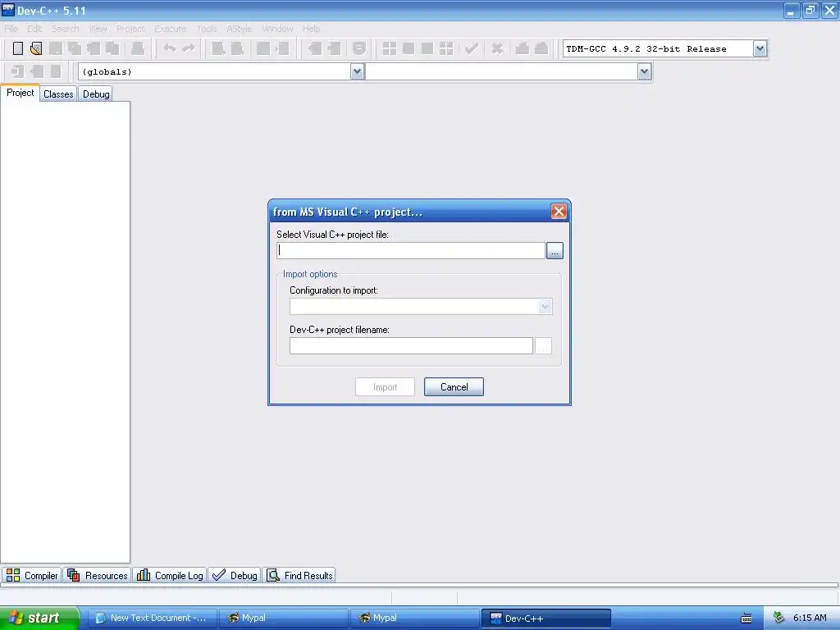Screen dimensions: 840x630
Task: Click the Rebuild All toolbar icon
Action: point(446,48)
